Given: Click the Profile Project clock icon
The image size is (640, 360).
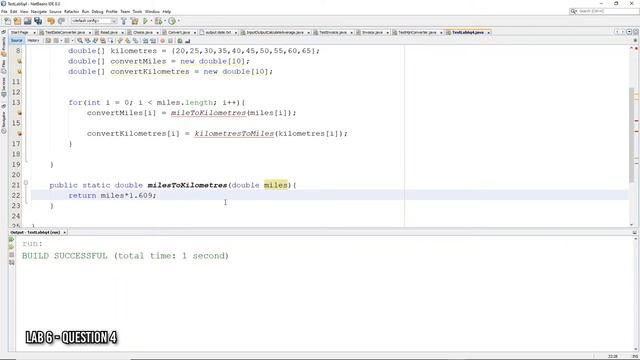Looking at the screenshot, I should (172, 21).
